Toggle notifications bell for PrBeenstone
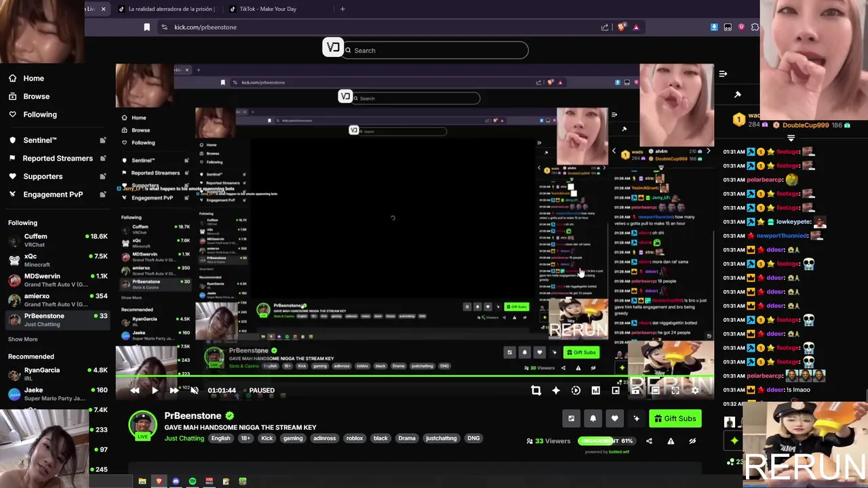The height and width of the screenshot is (488, 868). click(593, 419)
